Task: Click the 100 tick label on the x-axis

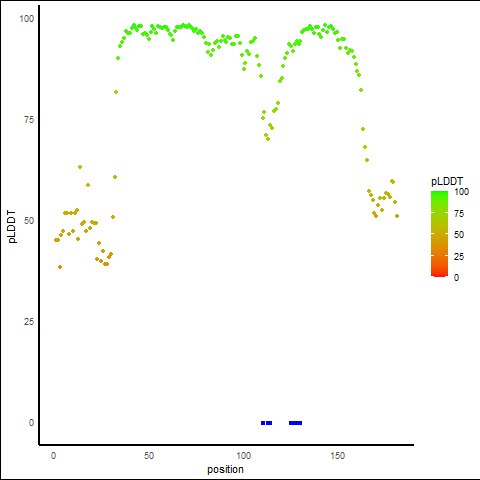Action: click(244, 456)
